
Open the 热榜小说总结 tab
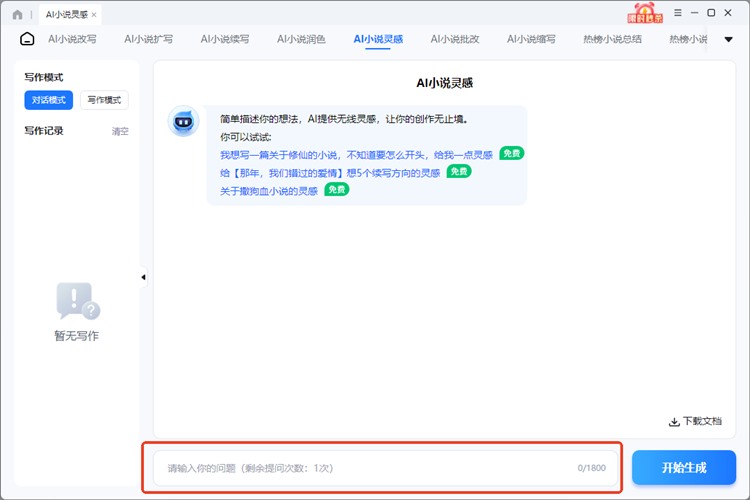(612, 39)
